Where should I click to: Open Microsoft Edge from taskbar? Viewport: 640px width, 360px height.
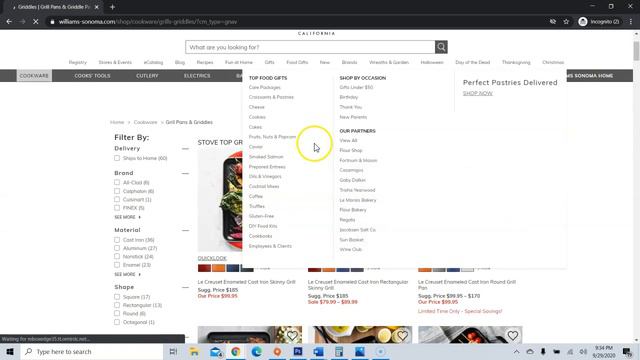pyautogui.click(x=256, y=351)
